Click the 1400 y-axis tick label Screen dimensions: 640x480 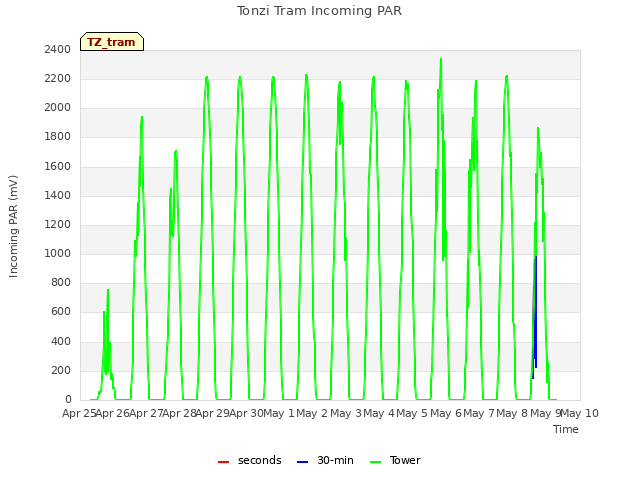[x=58, y=195]
